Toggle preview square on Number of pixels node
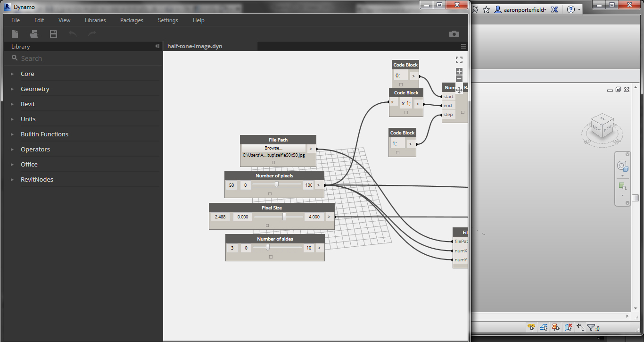 point(270,193)
